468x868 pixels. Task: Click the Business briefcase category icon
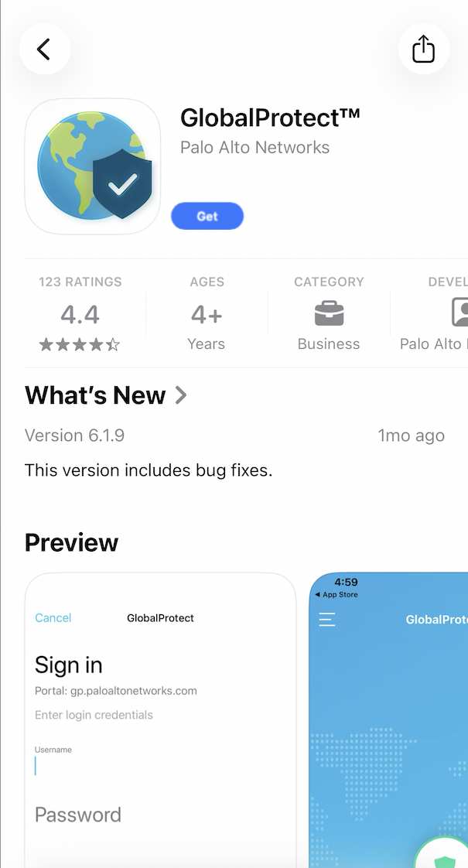pos(329,313)
